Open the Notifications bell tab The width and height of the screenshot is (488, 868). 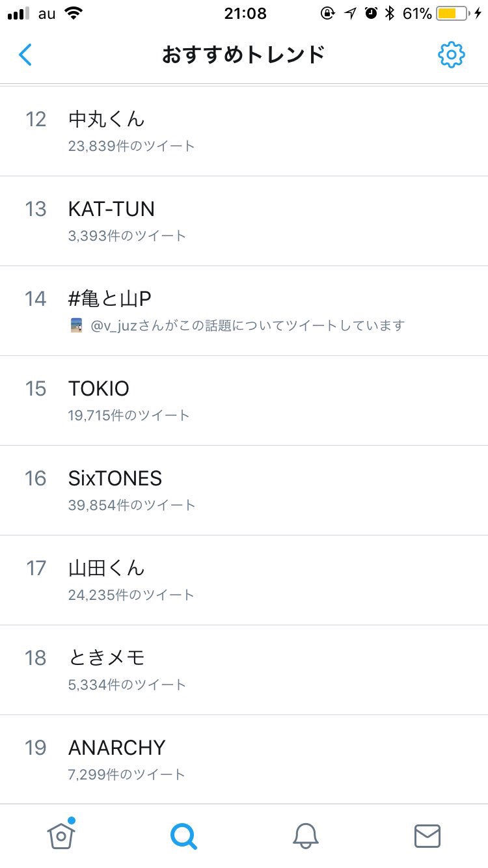[x=305, y=835]
